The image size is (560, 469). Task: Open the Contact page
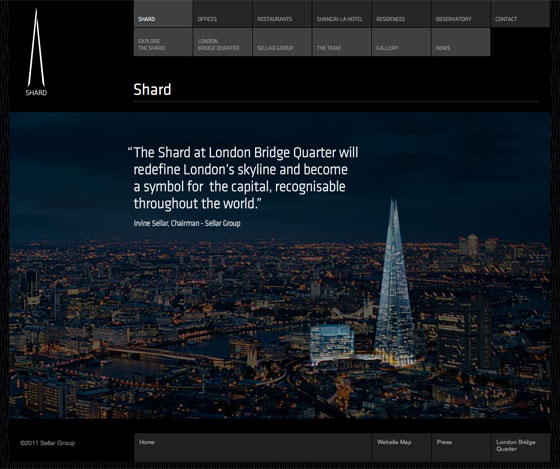click(x=520, y=14)
